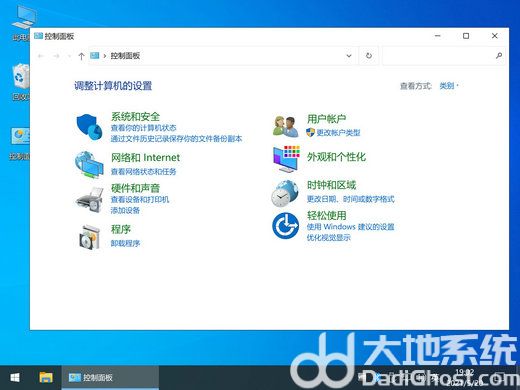Screen dimensions: 520x390
Task: Open the 时钟和区域 clock icon
Action: 285,193
